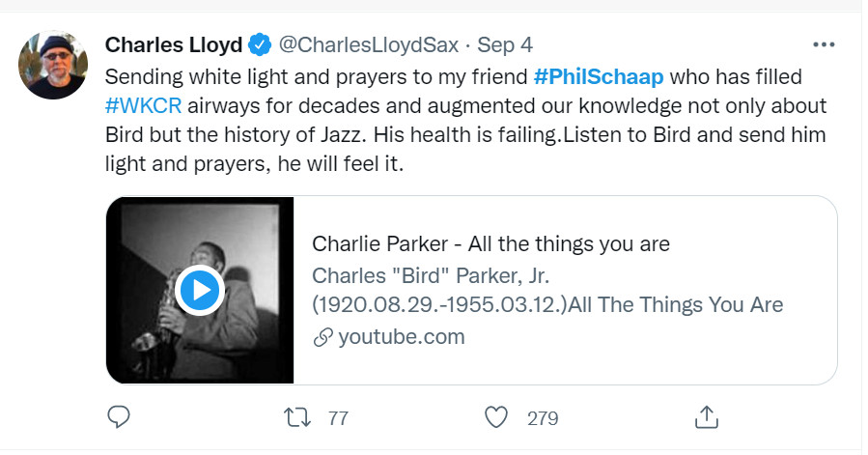Click the youtube.com link in card
The height and width of the screenshot is (455, 868).
click(402, 337)
